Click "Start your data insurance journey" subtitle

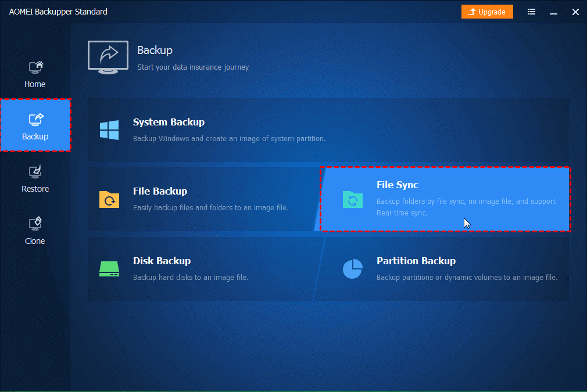pyautogui.click(x=193, y=67)
